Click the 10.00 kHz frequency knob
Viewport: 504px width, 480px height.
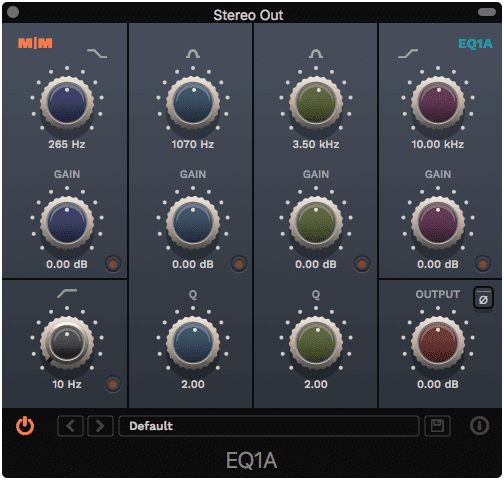[x=438, y=103]
